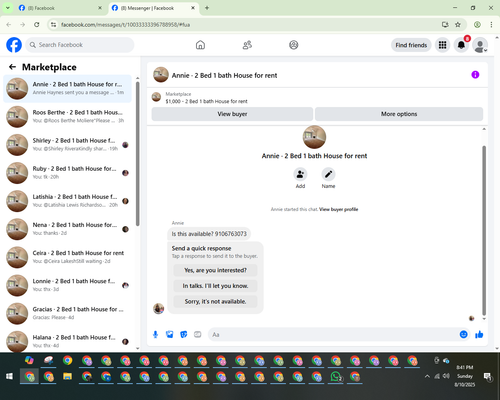Click Find friends button
The image size is (500, 400).
point(411,45)
